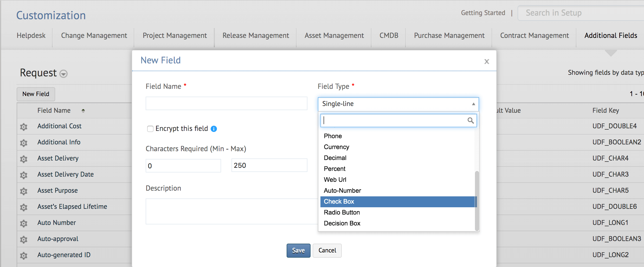Sort the Field Name column using the arrow
Screen dimensions: 644x267
(83, 111)
